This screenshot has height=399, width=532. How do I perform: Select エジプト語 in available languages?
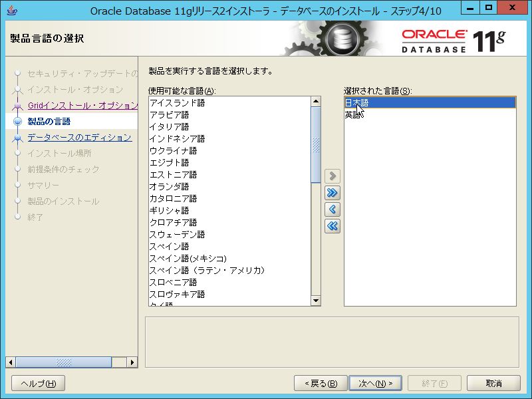click(229, 162)
